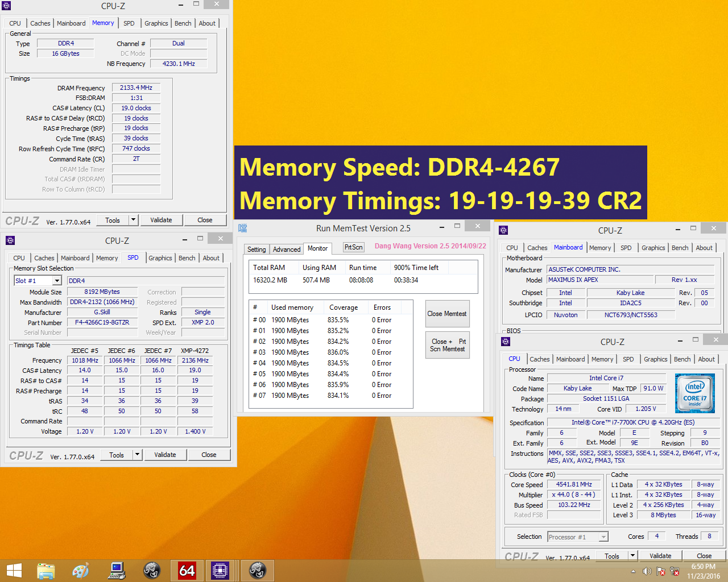This screenshot has width=728, height=582.
Task: Open the volume speaker in system tray
Action: pos(647,570)
